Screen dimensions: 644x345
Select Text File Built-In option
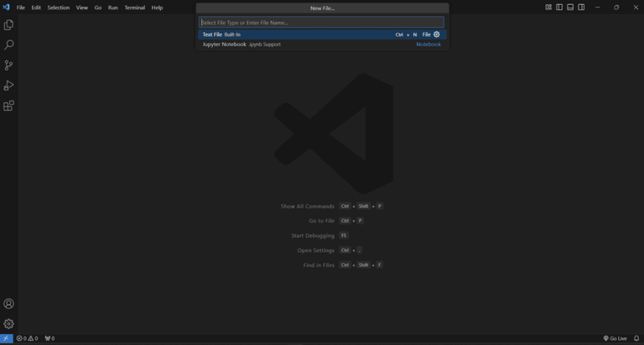[x=322, y=34]
